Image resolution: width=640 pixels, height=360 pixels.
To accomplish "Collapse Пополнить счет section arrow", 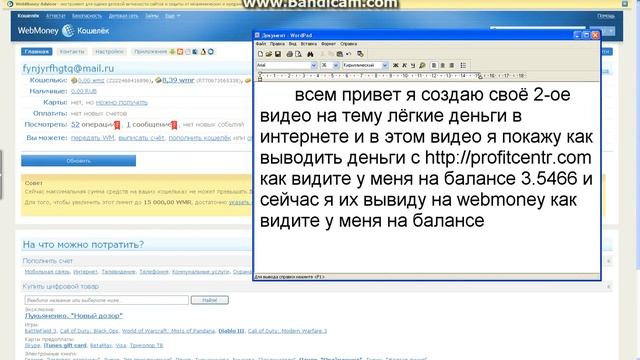I will pyautogui.click(x=608, y=260).
